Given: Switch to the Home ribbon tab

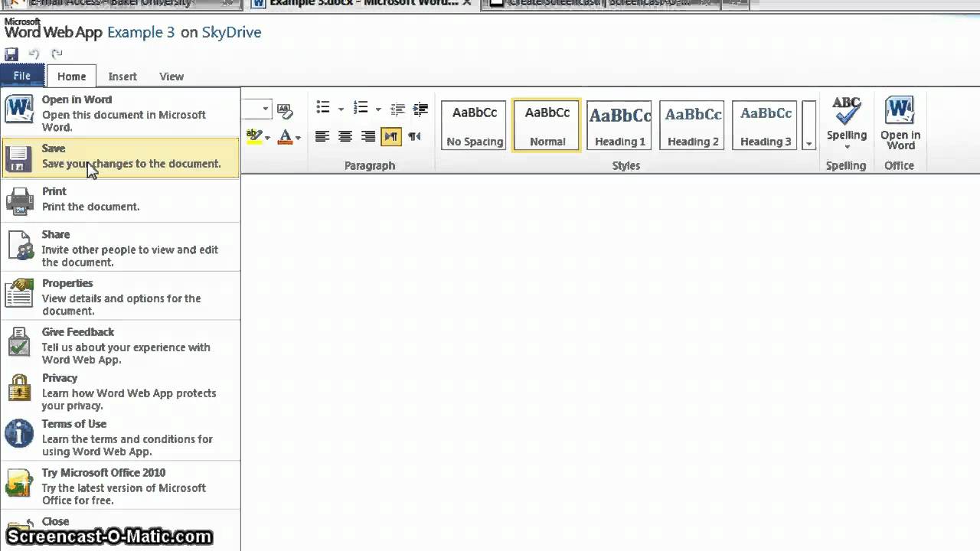Looking at the screenshot, I should point(71,77).
